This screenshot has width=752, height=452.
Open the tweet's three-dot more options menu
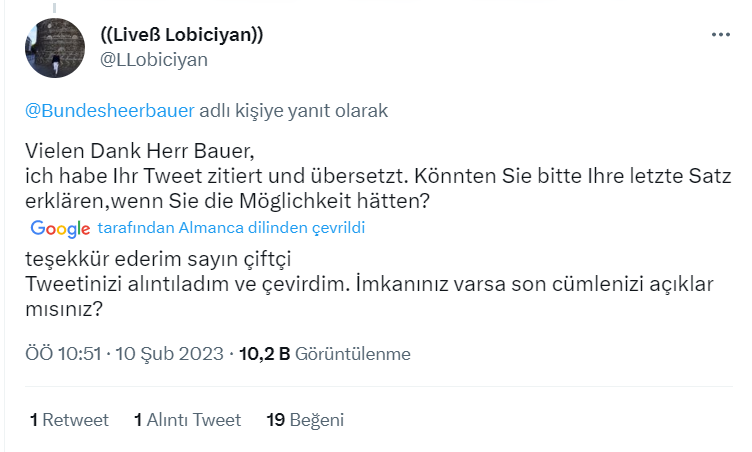[x=721, y=34]
